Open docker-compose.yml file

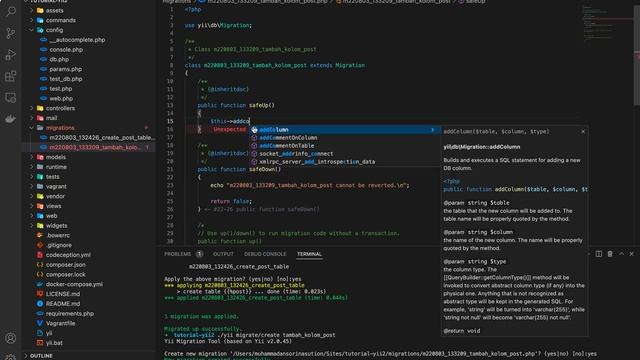(74, 284)
